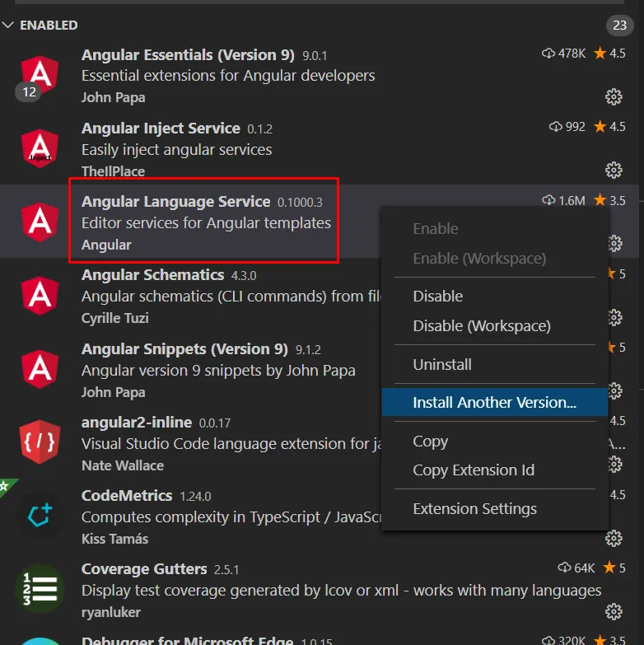Viewport: 644px width, 645px height.
Task: Select Angular Language Service title
Action: tap(175, 202)
